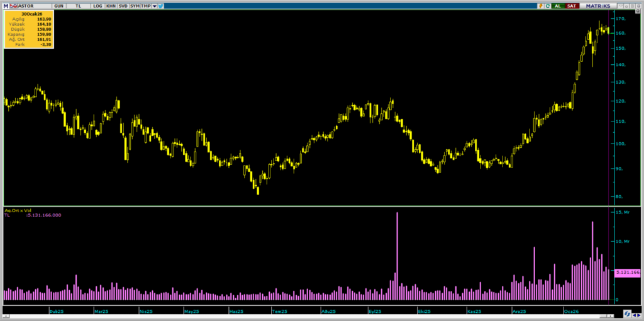Click the orange lightning bolt icon
The width and height of the screenshot is (644, 321).
[540, 6]
